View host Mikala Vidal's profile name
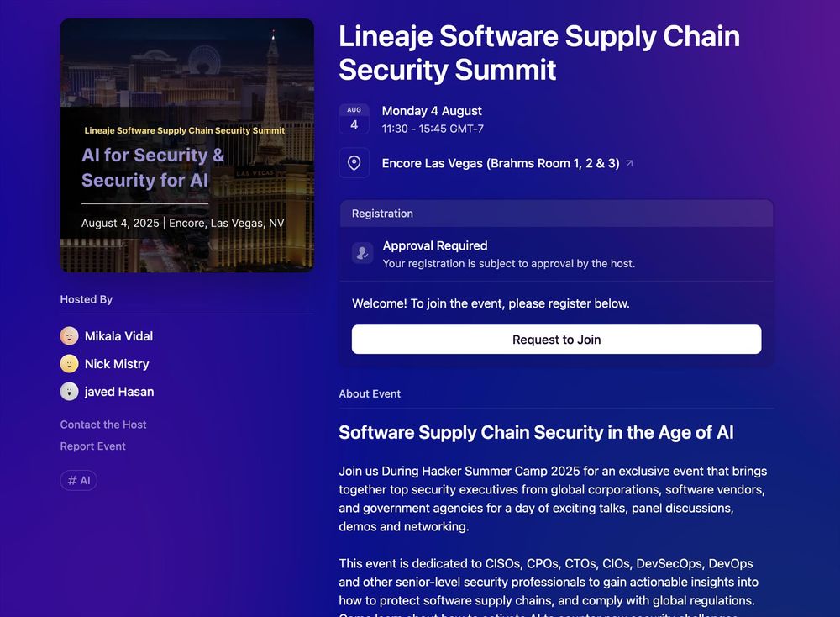The height and width of the screenshot is (617, 840). pyautogui.click(x=119, y=336)
